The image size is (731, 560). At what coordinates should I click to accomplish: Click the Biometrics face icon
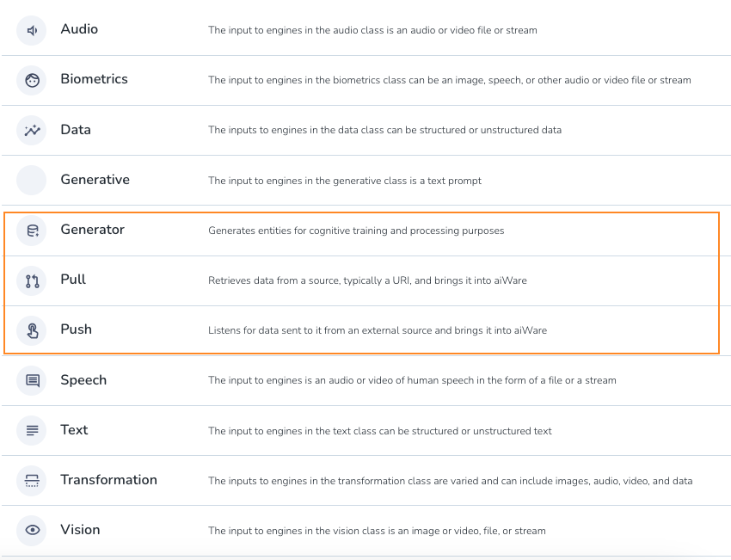(x=32, y=81)
